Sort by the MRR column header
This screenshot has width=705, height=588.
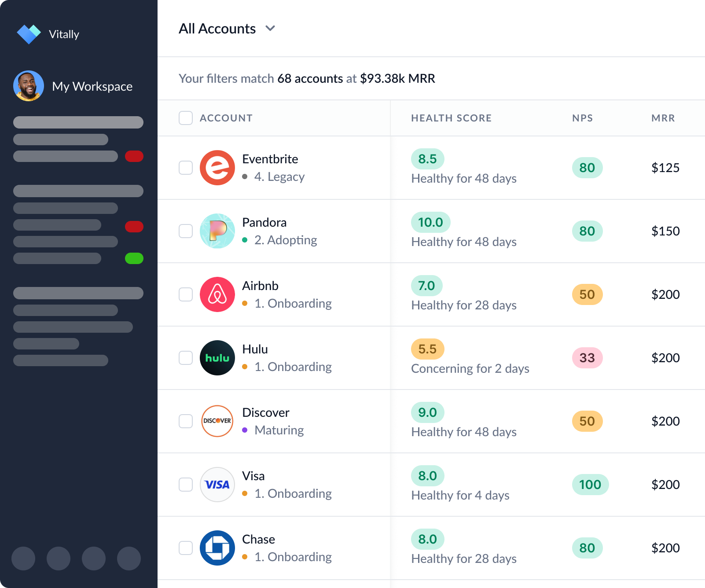663,118
